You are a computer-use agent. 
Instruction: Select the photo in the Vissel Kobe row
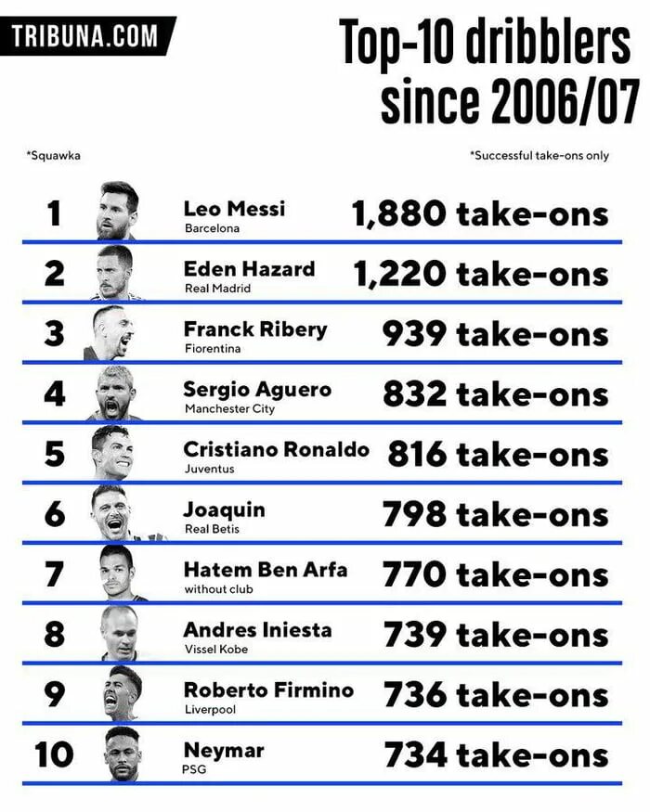(x=121, y=633)
